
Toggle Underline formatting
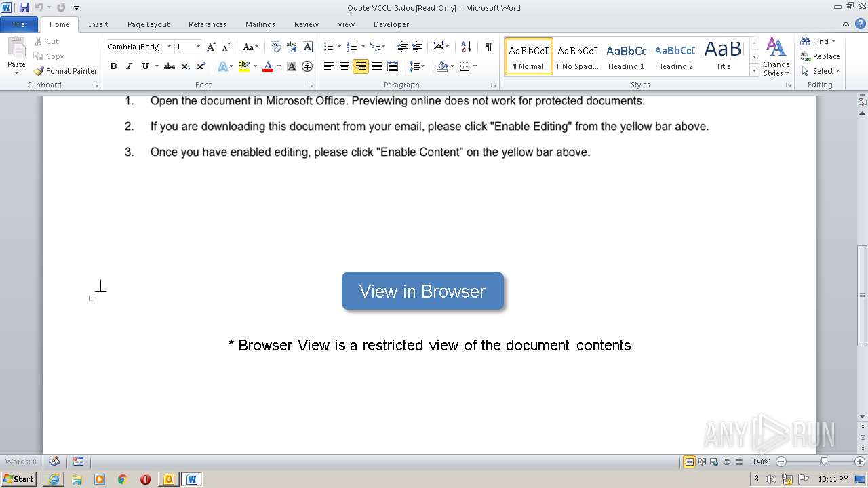[x=145, y=66]
